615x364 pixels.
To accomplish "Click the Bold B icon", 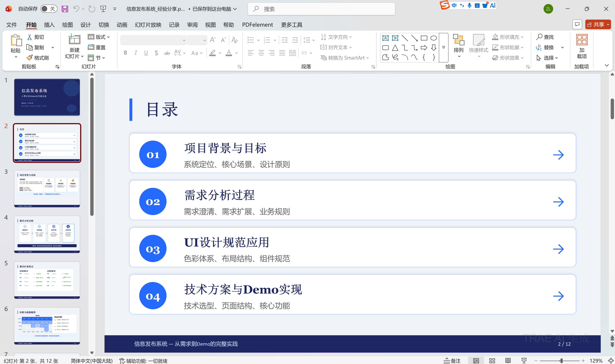I will click(x=125, y=53).
